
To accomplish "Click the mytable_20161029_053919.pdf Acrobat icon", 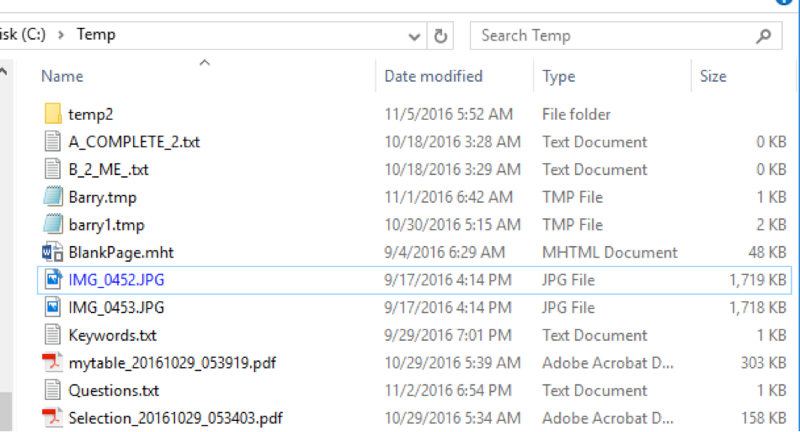I will pos(53,362).
